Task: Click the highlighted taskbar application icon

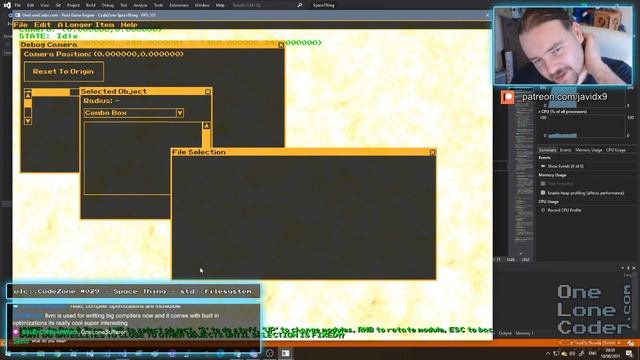Action: tap(285, 353)
